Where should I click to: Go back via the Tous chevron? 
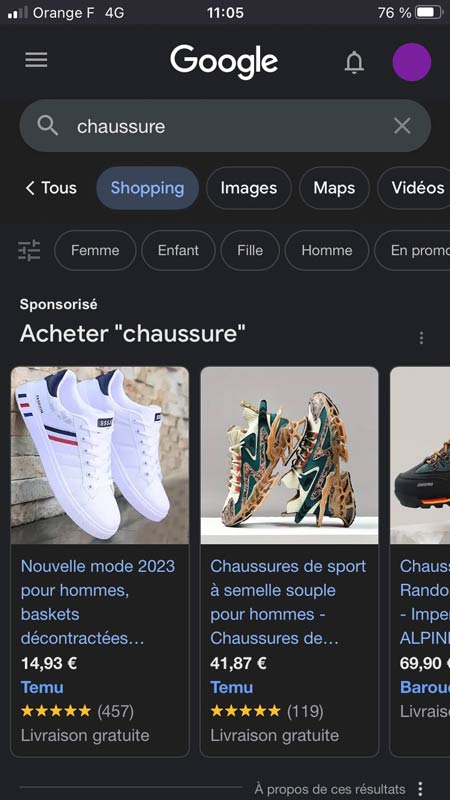point(51,188)
